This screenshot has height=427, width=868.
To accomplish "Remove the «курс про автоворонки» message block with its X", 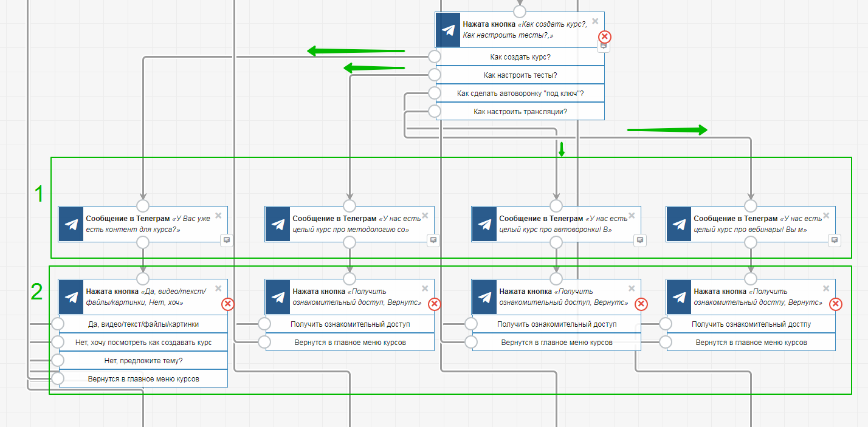I will (x=632, y=215).
